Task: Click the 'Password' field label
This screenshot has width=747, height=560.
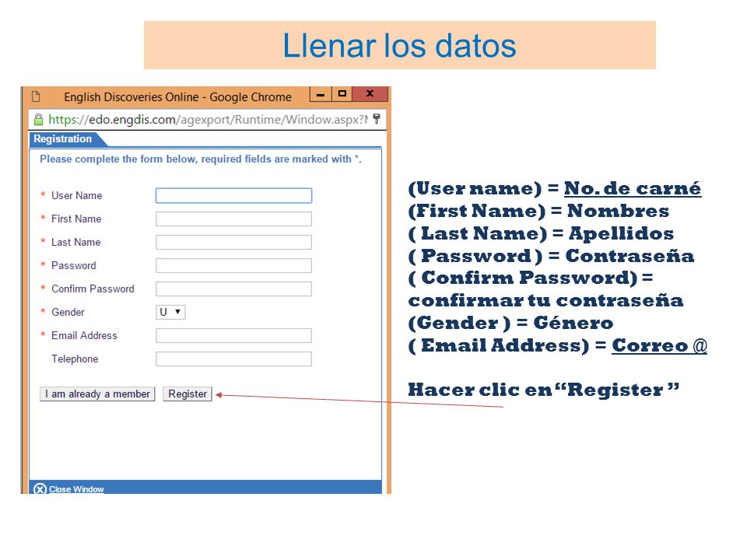Action: 74,266
